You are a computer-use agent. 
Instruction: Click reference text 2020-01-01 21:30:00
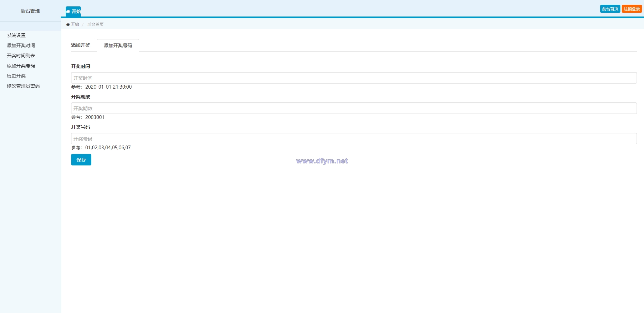pos(109,87)
